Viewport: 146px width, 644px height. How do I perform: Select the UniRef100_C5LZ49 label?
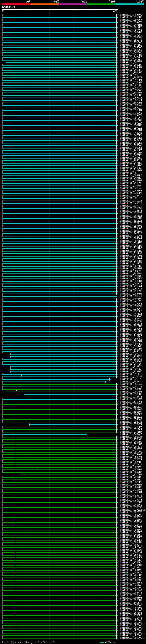[x=131, y=384]
